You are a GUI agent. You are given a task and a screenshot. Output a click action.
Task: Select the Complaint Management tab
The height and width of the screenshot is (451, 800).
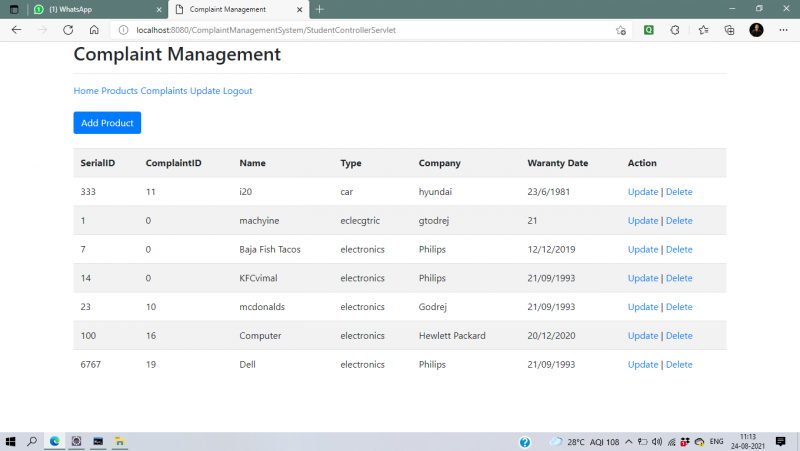[239, 9]
